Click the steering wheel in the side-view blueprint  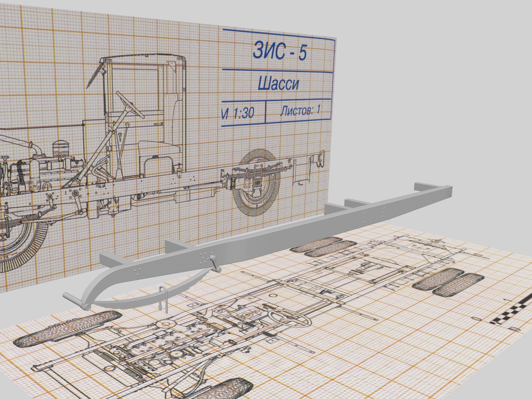click(x=130, y=105)
